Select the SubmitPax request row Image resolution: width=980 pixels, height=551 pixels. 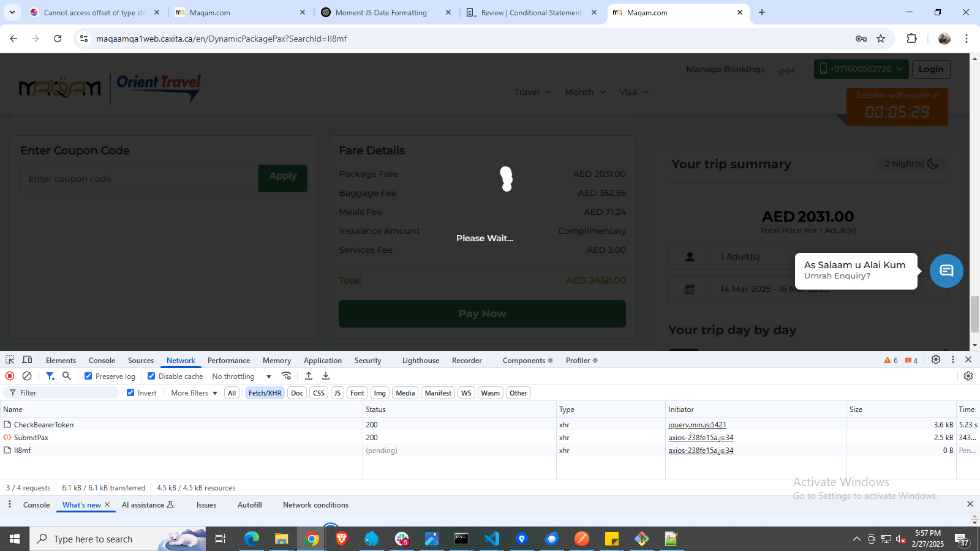[x=31, y=438]
